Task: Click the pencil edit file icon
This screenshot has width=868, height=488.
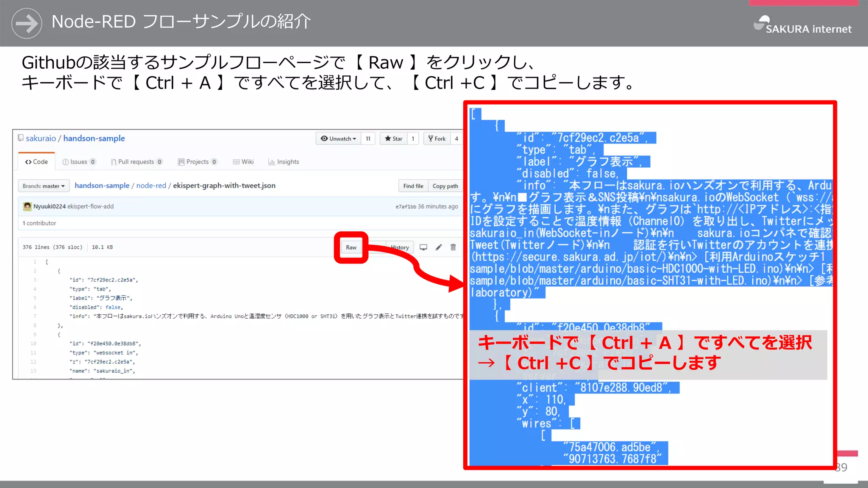Action: [439, 247]
